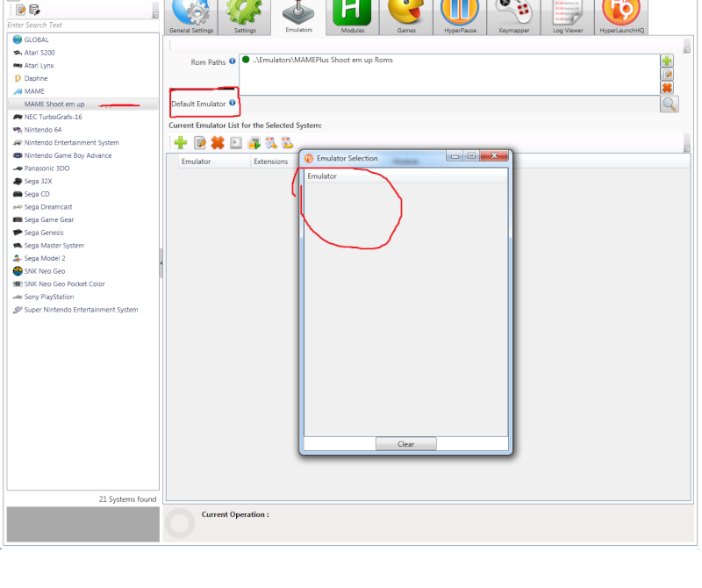702x588 pixels.
Task: Open the Keymapper tab
Action: click(513, 17)
